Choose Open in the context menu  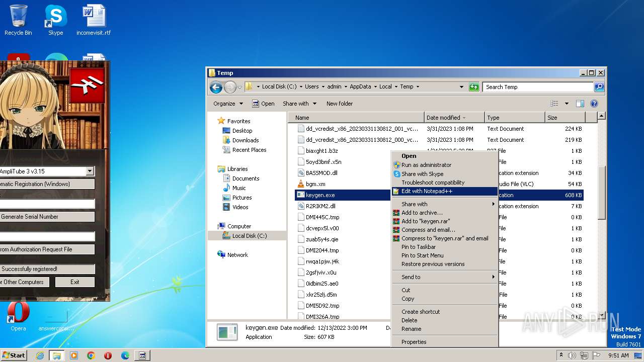(445, 156)
